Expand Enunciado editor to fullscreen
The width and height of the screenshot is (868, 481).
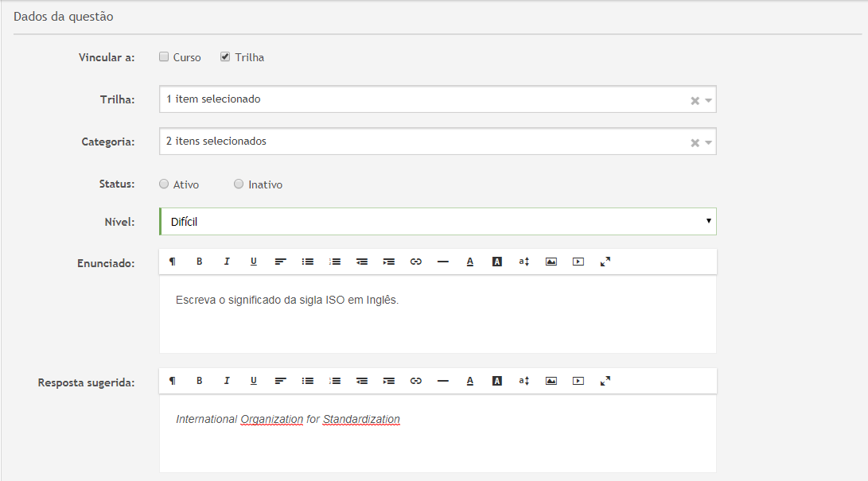tap(605, 262)
